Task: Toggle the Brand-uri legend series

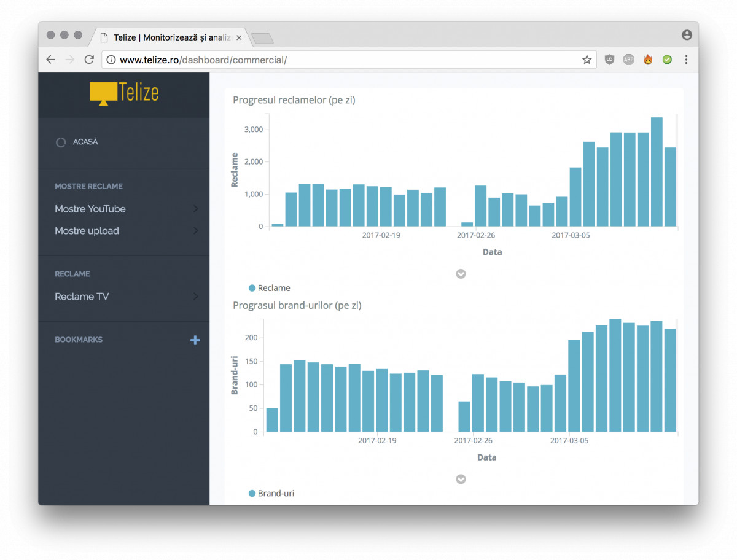Action: (271, 493)
